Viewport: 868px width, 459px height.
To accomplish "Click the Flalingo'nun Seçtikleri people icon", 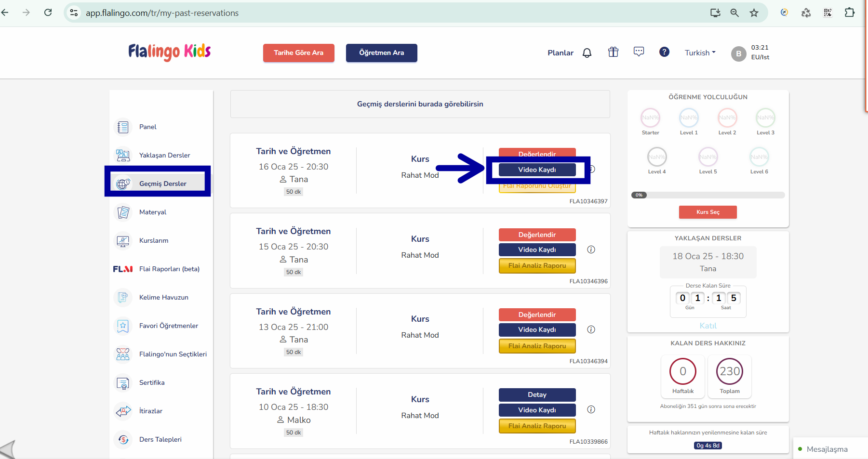I will [123, 354].
